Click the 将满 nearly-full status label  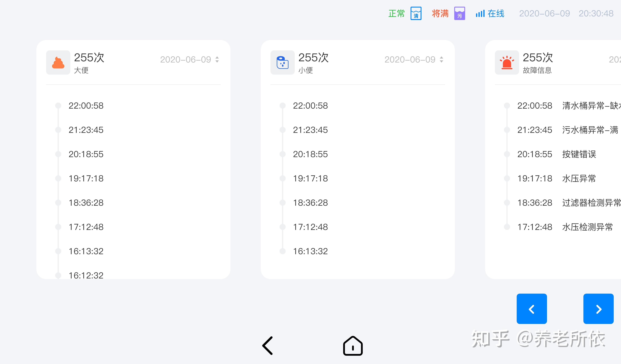point(440,13)
